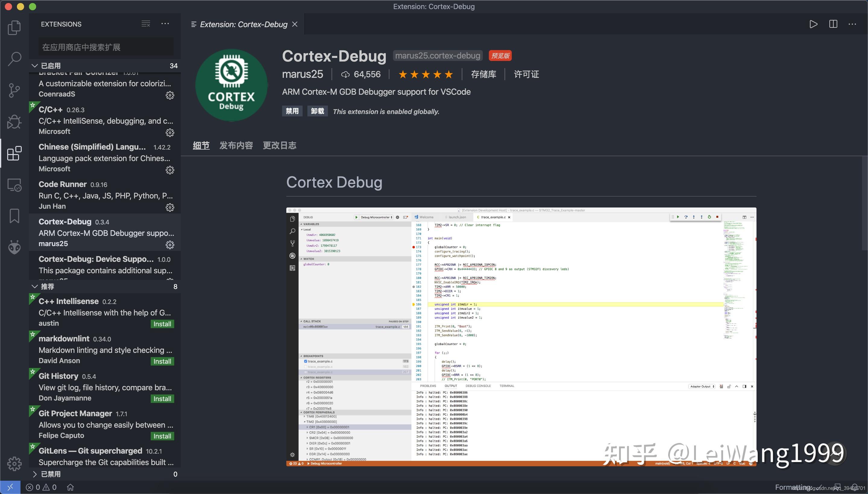Focus the extension marketplace search box
The image size is (868, 494).
tap(106, 47)
